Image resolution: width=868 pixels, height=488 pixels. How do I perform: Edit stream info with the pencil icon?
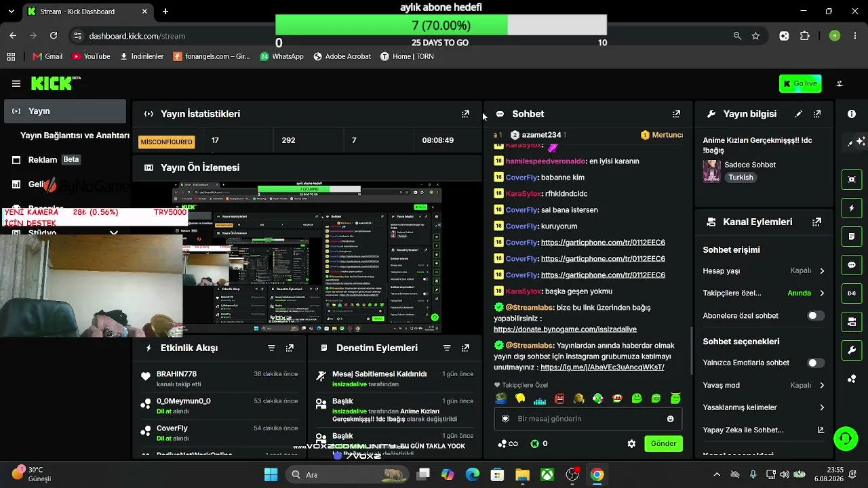click(799, 114)
